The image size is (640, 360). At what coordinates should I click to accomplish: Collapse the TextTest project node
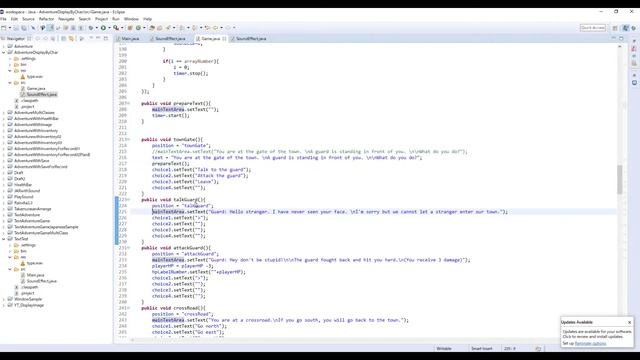(4, 239)
